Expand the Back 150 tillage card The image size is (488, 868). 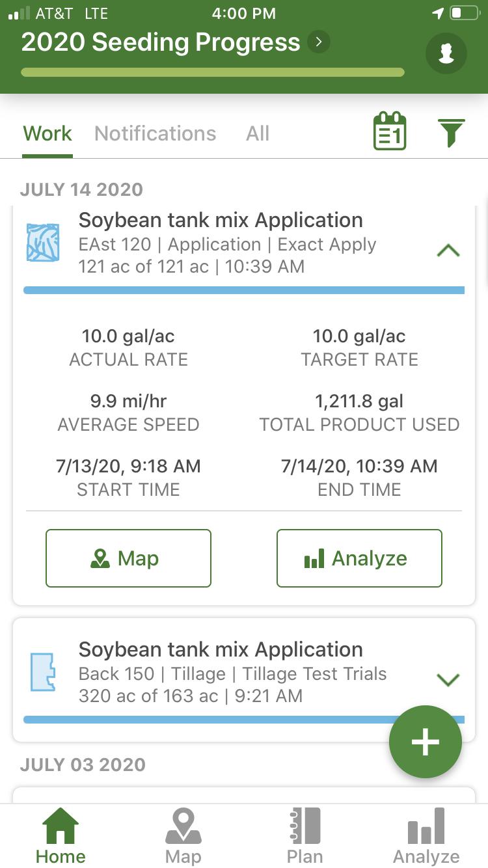coord(448,680)
